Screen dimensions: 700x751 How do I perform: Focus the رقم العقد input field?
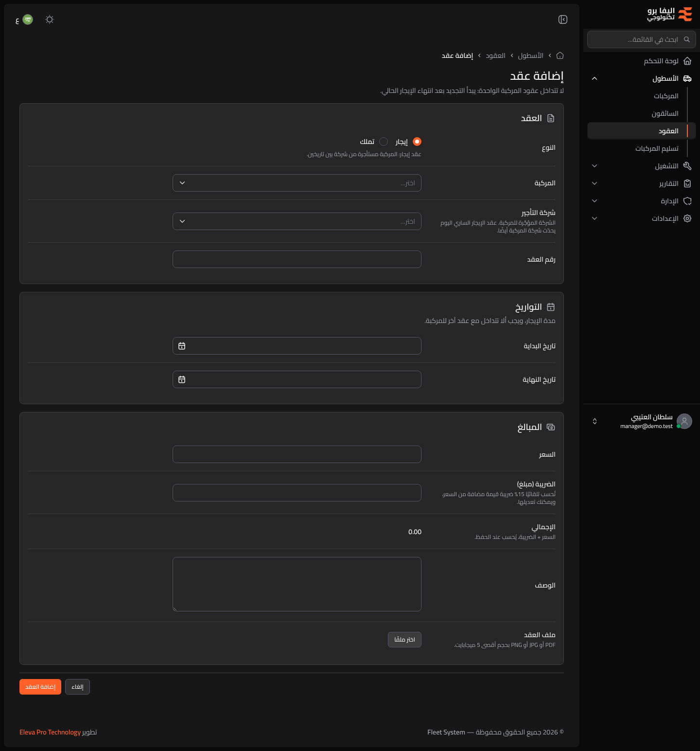(297, 259)
